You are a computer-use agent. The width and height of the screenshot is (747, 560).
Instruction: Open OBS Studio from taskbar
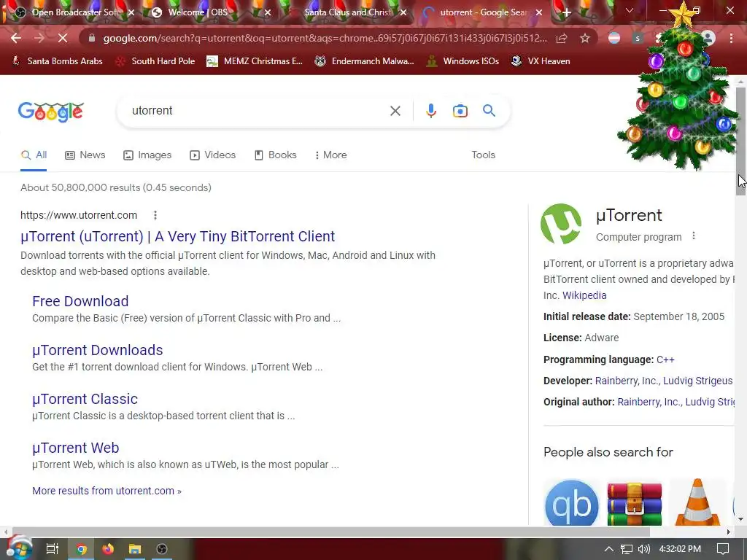(x=162, y=549)
